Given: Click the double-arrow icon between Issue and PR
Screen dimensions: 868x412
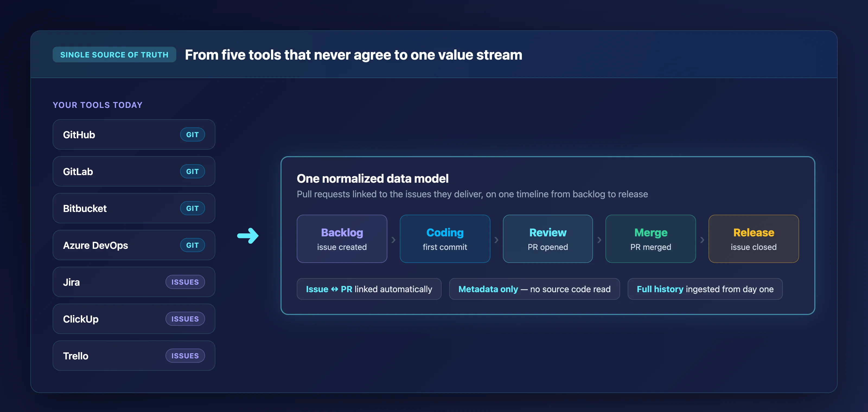Looking at the screenshot, I should click(x=335, y=289).
